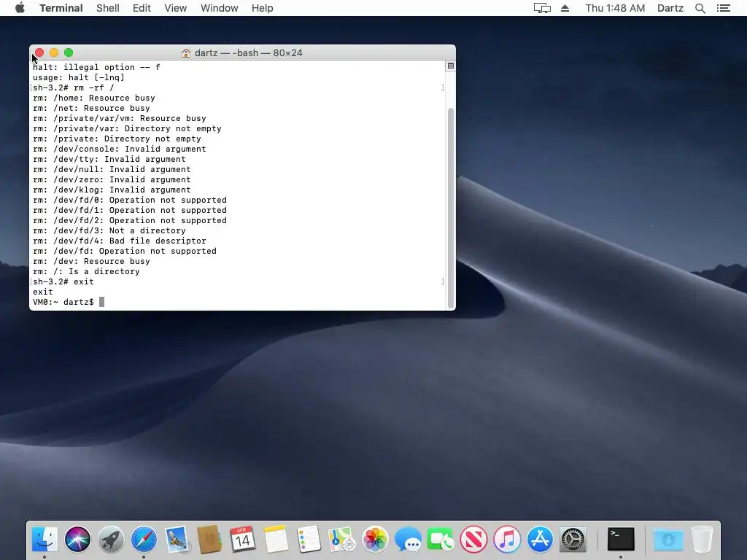The image size is (747, 560).
Task: Minimize the Terminal window
Action: click(x=54, y=52)
